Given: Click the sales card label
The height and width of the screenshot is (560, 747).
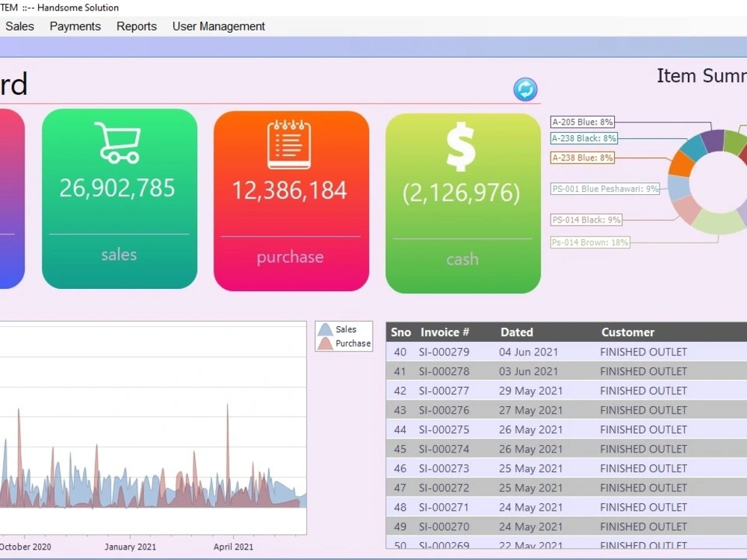Looking at the screenshot, I should pos(119,255).
